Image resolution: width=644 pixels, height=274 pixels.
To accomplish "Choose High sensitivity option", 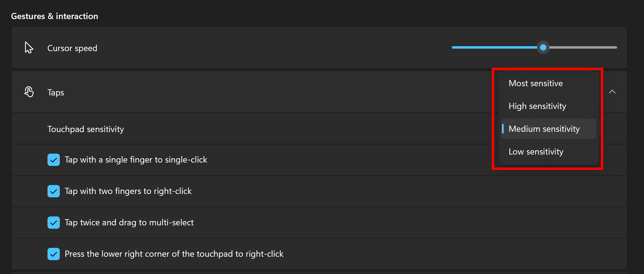I will [537, 106].
